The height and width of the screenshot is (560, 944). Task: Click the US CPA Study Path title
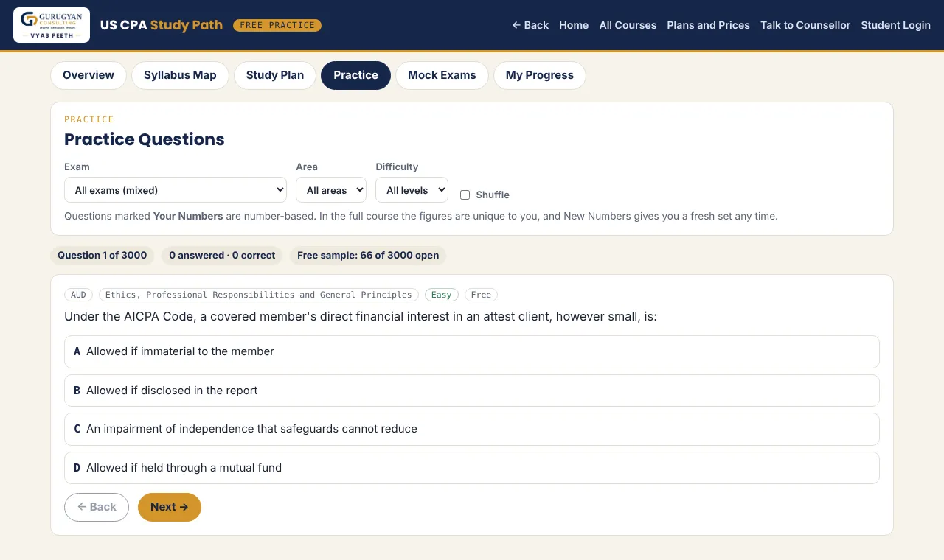tap(162, 25)
